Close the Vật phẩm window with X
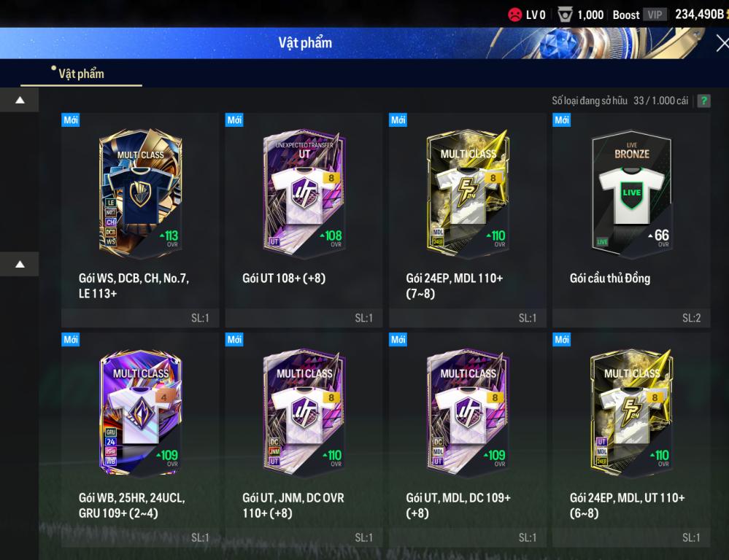 (x=722, y=43)
